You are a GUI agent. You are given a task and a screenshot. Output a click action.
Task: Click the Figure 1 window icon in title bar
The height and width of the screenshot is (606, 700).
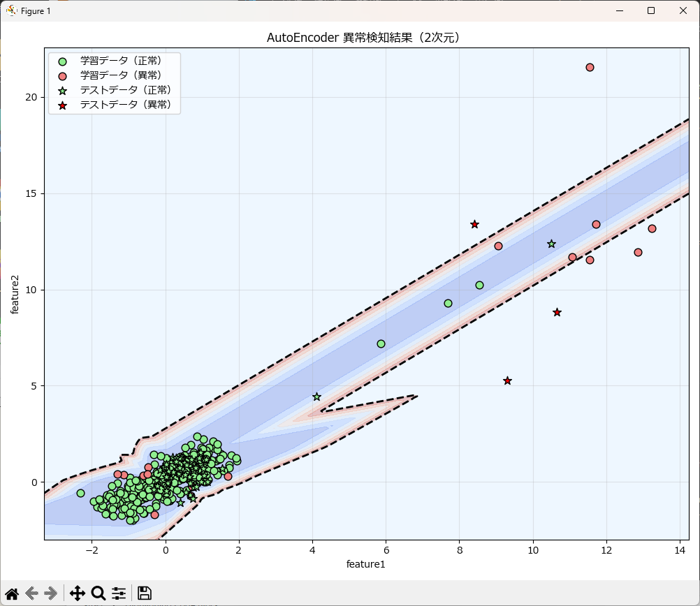point(11,10)
